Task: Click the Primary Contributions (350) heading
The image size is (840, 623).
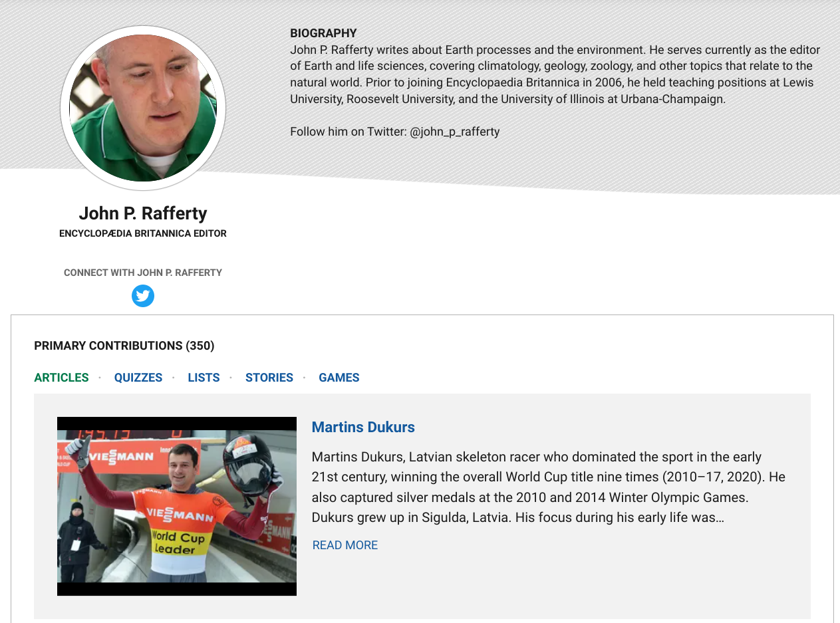Action: pos(124,346)
